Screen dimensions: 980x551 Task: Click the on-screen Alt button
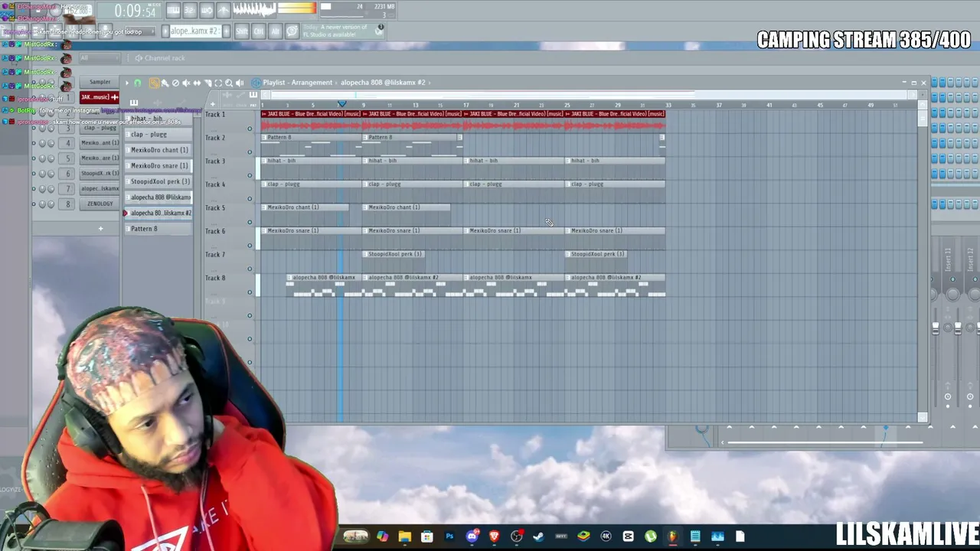275,31
